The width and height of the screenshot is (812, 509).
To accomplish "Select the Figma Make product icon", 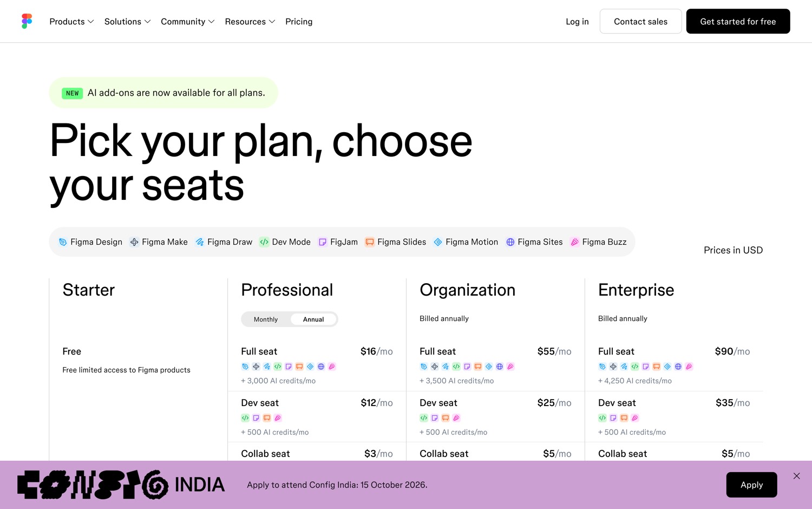I will pos(134,242).
